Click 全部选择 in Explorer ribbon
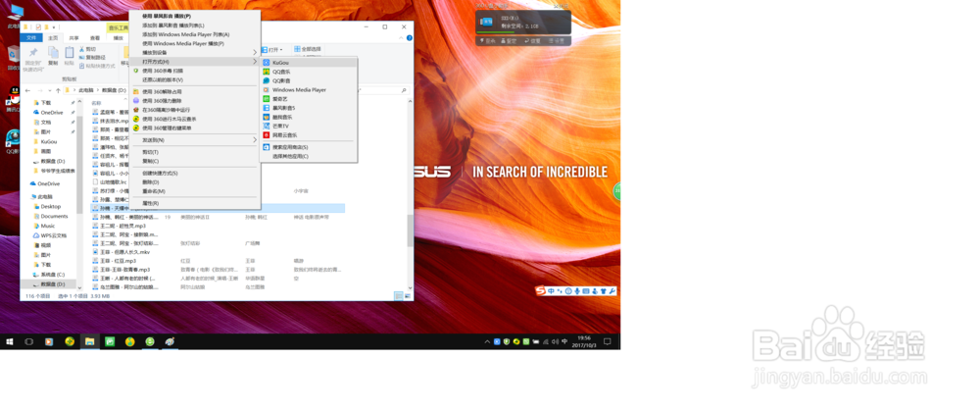 coord(308,49)
